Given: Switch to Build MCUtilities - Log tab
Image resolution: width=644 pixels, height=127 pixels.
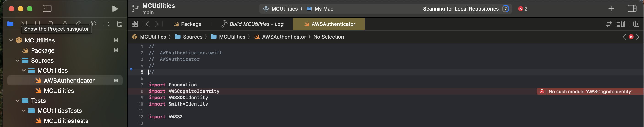Looking at the screenshot, I should click(x=252, y=24).
